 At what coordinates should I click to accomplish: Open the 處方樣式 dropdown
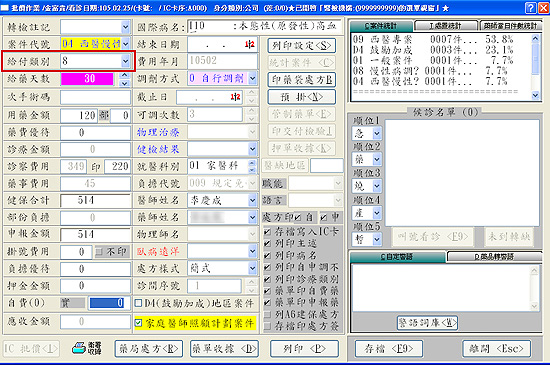(253, 269)
